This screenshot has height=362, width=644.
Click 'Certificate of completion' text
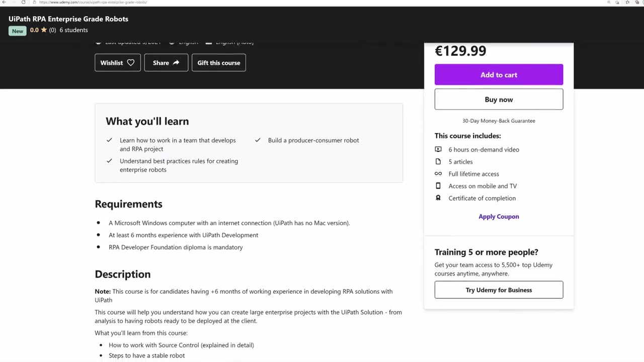(482, 198)
